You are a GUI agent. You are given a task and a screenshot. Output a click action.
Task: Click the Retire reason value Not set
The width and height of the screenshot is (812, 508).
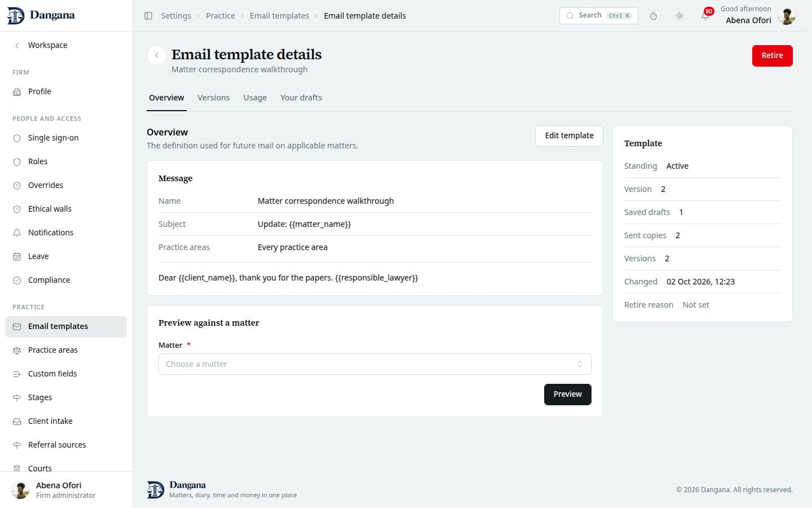coord(696,305)
